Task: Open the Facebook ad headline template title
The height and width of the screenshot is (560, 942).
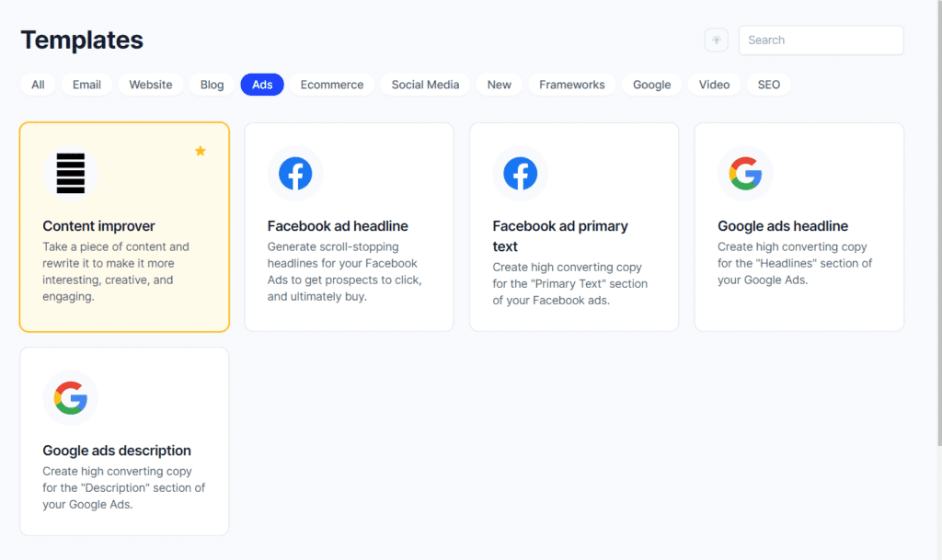Action: click(338, 226)
